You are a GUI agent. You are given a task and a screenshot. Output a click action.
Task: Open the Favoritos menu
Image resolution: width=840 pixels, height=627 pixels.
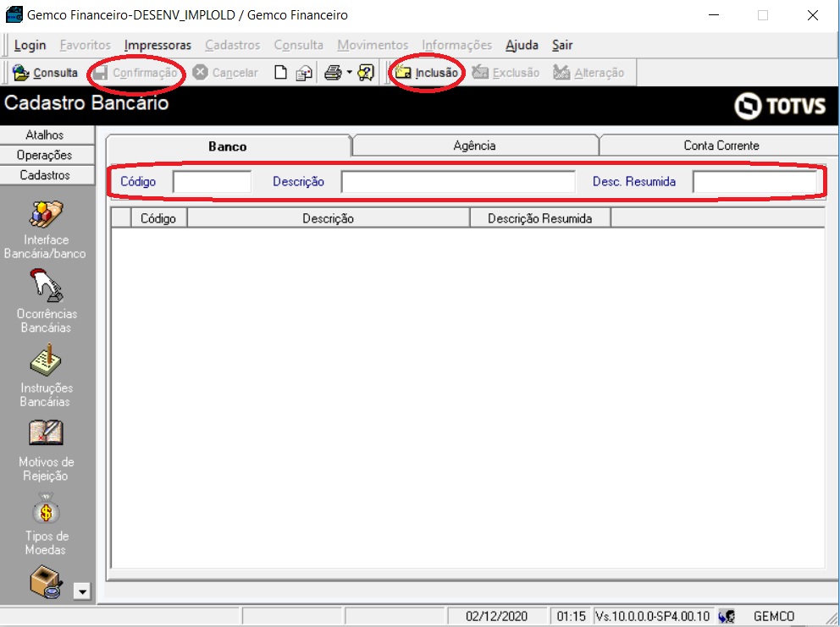pos(86,45)
